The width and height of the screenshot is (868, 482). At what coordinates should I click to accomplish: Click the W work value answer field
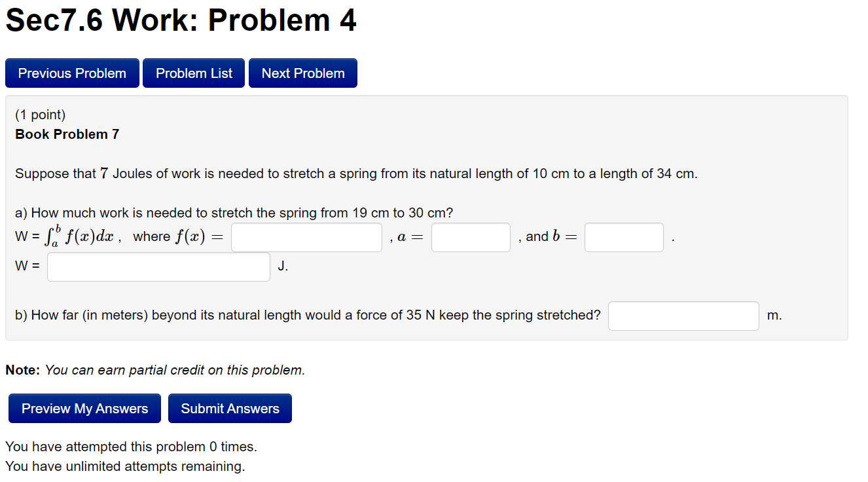(x=158, y=267)
